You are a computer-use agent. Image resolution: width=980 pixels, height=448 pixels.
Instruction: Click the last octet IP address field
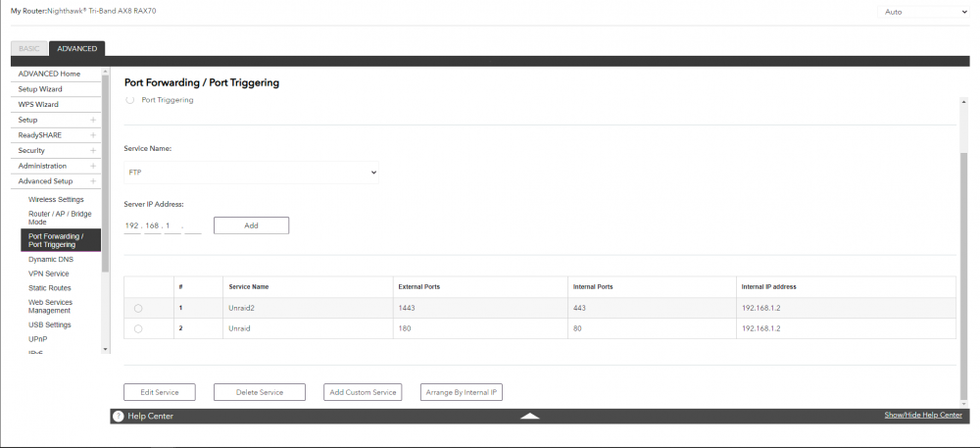tap(193, 226)
